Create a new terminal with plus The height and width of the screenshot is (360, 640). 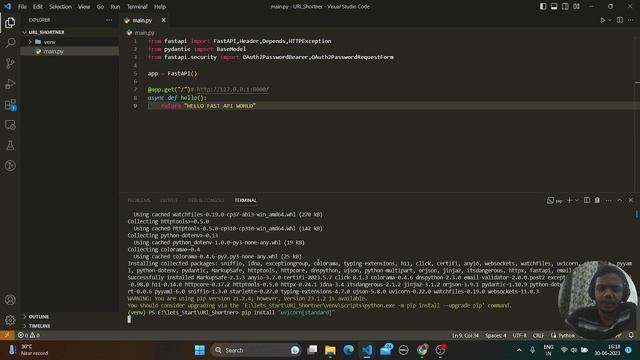click(569, 200)
